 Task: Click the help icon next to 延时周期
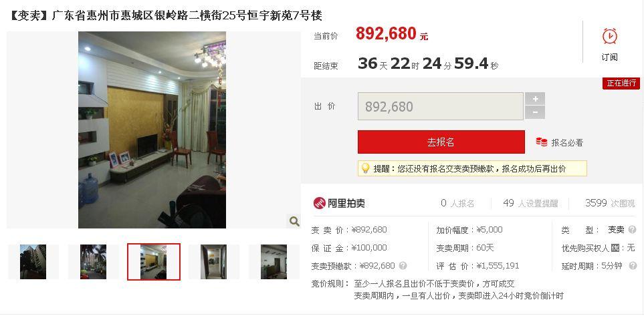[632, 266]
